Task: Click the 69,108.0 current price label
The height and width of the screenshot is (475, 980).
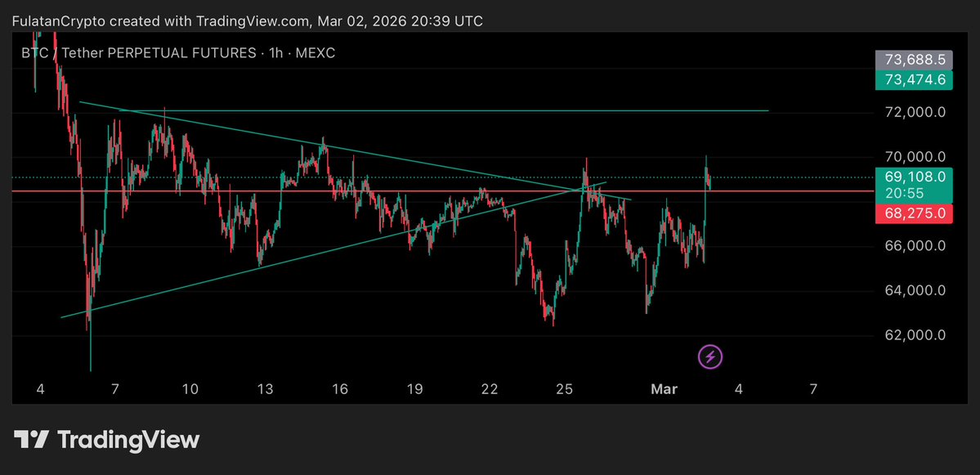Action: [x=914, y=177]
